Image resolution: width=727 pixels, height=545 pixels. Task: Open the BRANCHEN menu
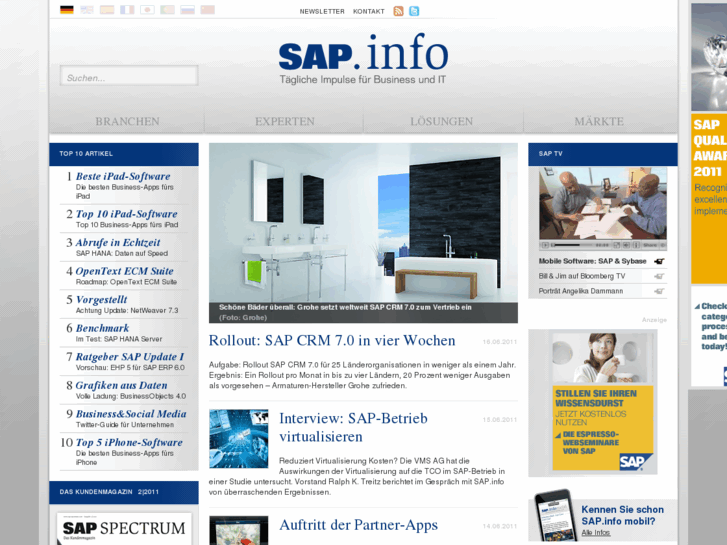(x=127, y=122)
